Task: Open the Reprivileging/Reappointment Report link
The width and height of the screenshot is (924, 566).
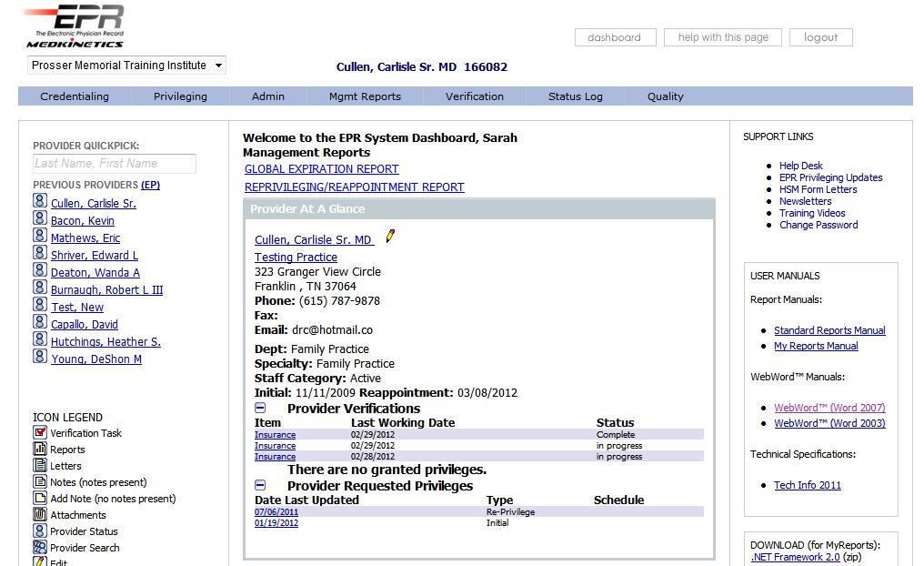Action: 354,187
